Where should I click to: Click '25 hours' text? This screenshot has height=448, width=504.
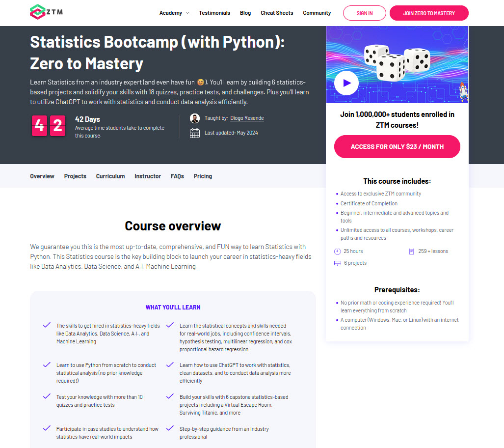pyautogui.click(x=353, y=252)
